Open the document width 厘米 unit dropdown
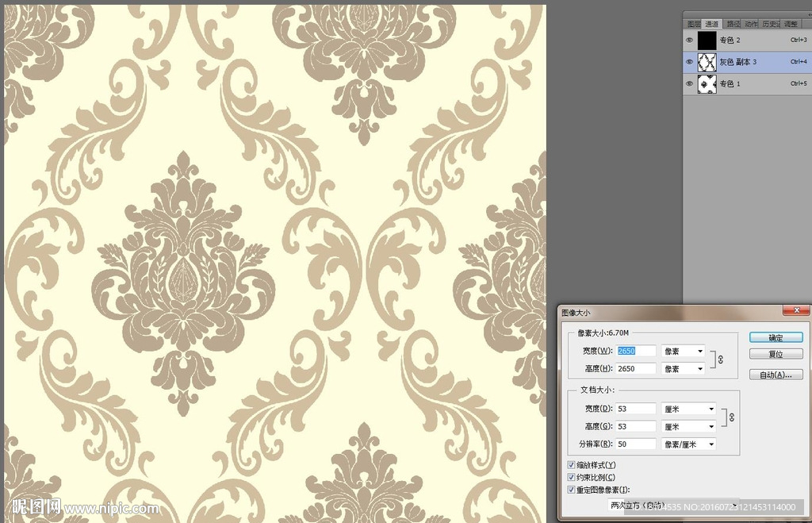Image resolution: width=812 pixels, height=523 pixels. (689, 409)
